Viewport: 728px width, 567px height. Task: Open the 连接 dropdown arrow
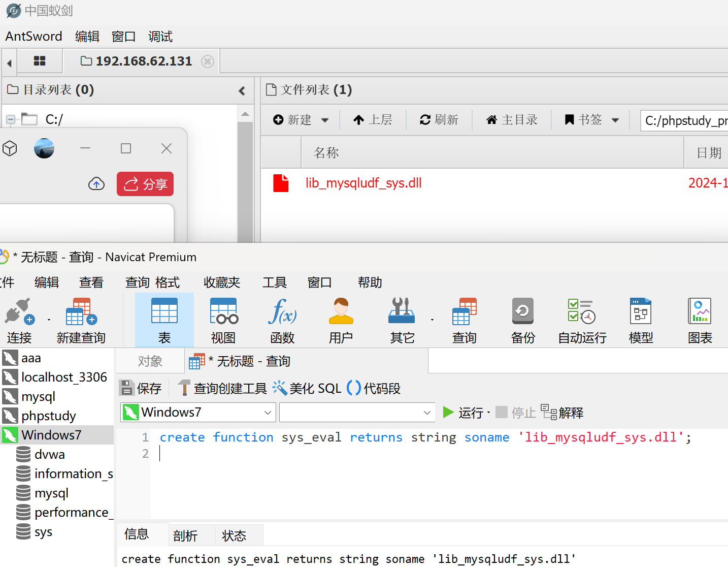49,320
